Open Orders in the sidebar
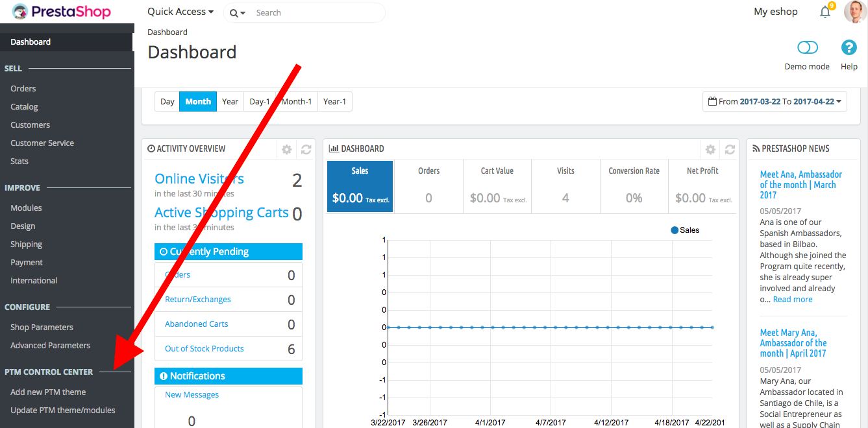 pos(23,88)
